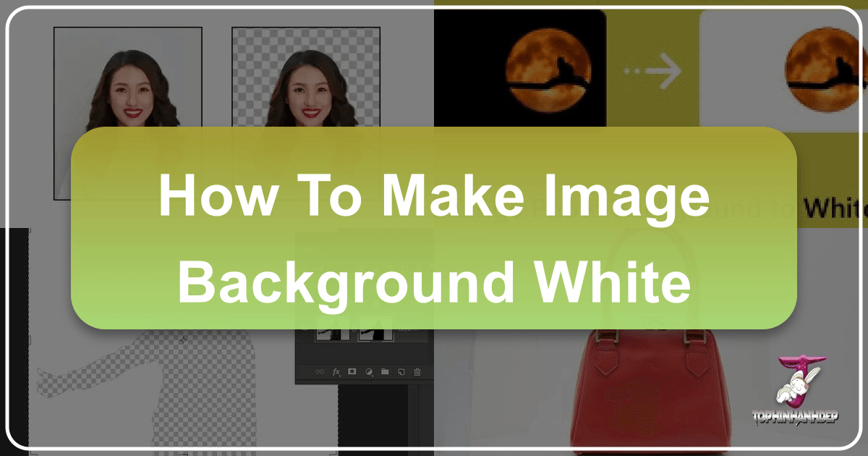Click the 'How To Make Image Background White' banner
The image size is (868, 456).
point(434,228)
